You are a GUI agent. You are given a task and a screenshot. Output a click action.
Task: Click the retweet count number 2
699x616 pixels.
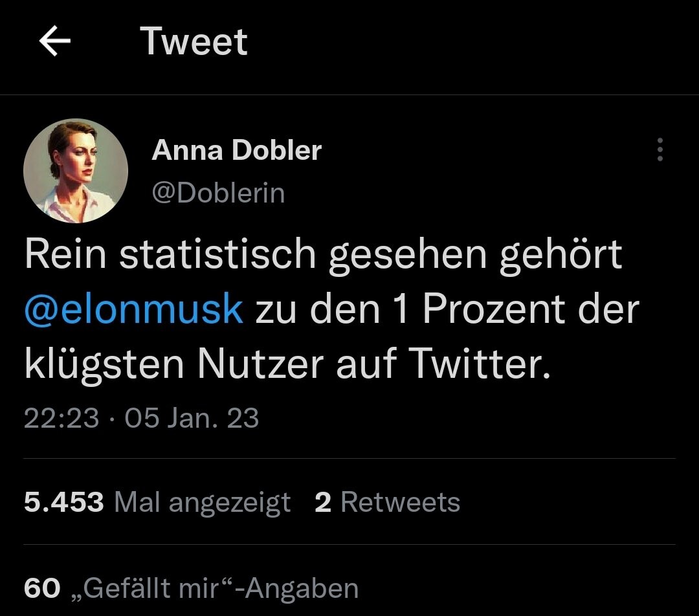tap(323, 503)
